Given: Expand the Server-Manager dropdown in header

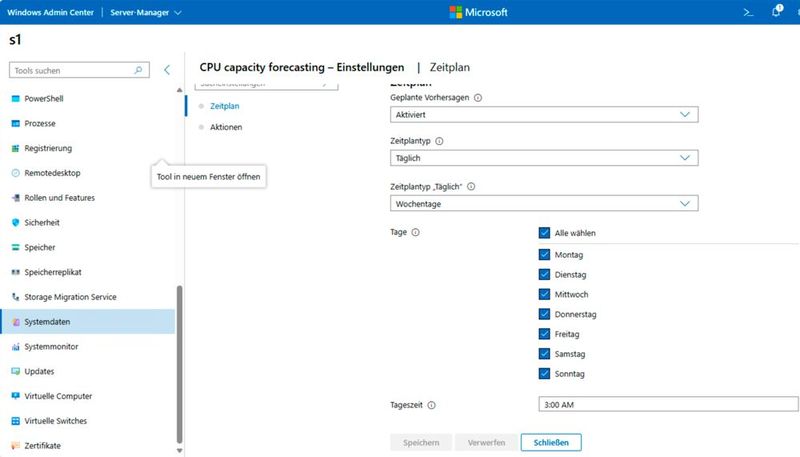Looking at the screenshot, I should [145, 12].
